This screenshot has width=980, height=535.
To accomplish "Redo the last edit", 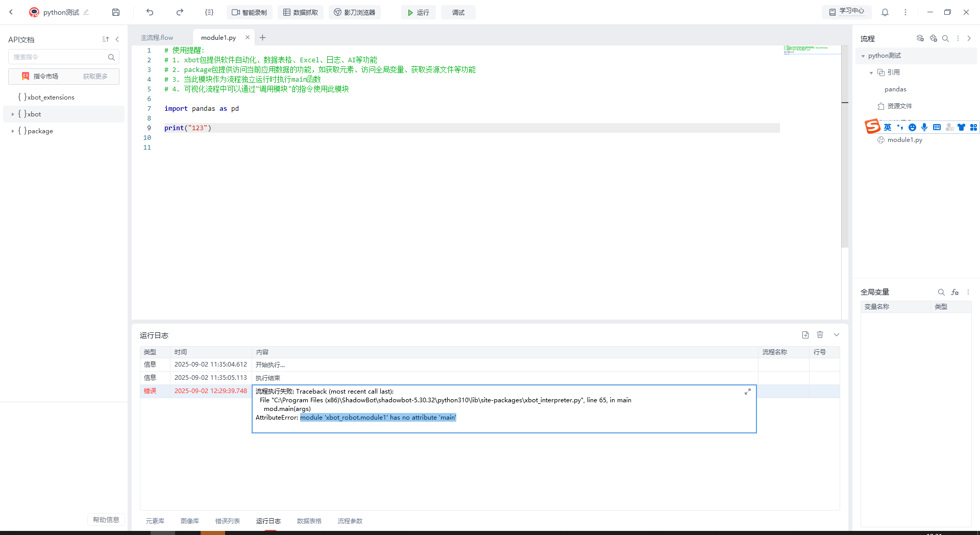I will click(x=180, y=12).
